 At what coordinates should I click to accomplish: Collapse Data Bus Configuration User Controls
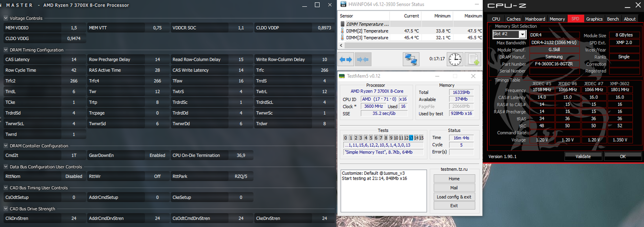pos(6,167)
